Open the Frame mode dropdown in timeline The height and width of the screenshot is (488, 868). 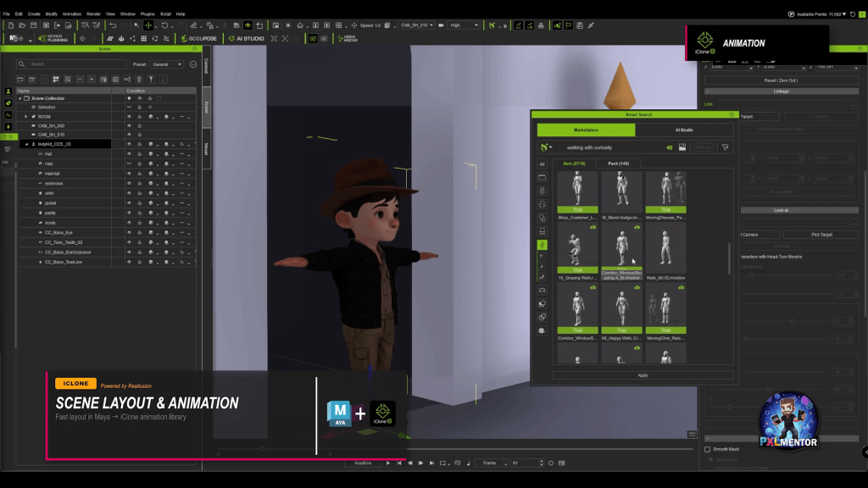tap(492, 463)
